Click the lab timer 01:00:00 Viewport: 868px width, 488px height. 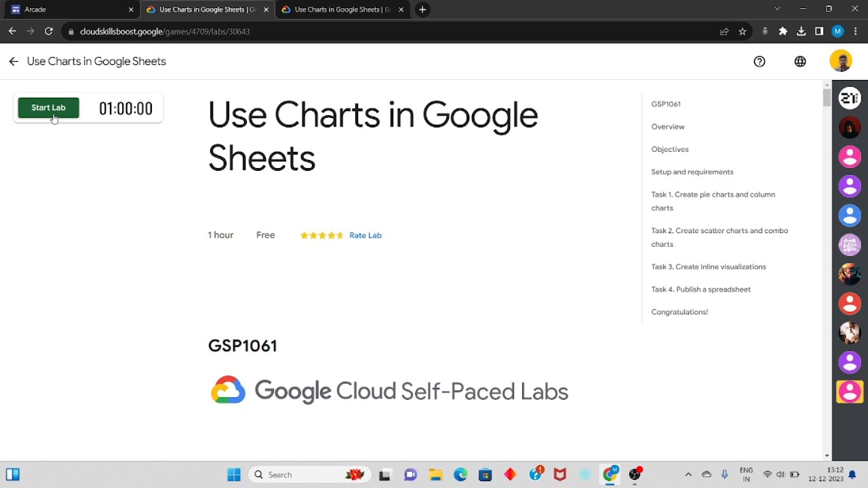click(x=125, y=108)
